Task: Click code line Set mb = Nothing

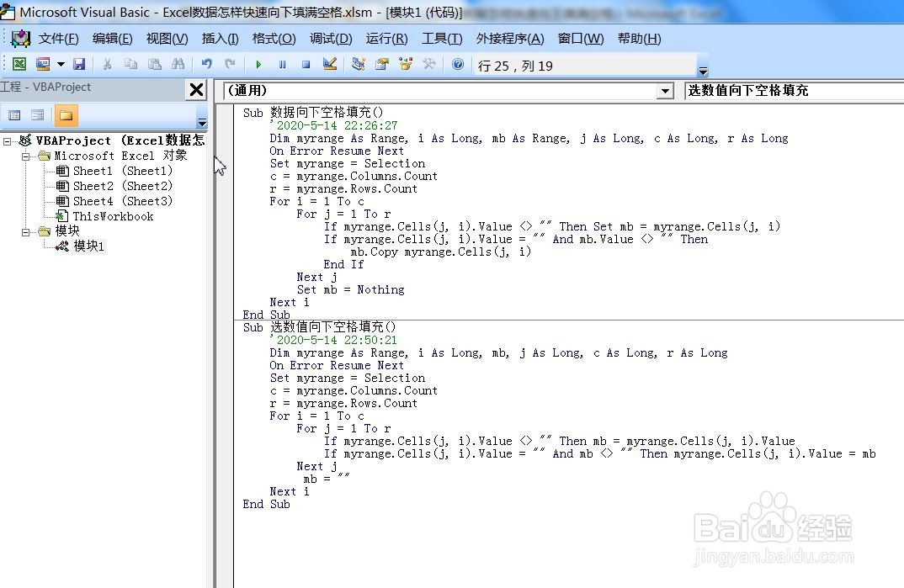Action: pos(350,289)
